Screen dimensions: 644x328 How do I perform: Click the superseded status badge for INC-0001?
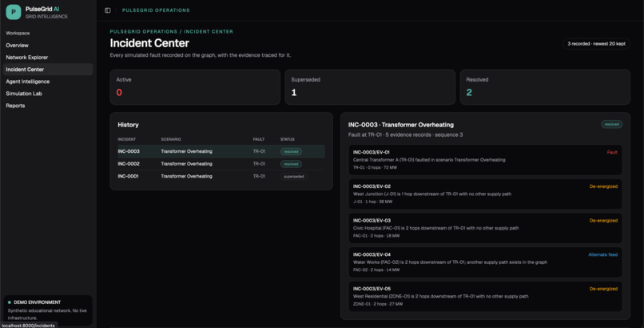[294, 176]
